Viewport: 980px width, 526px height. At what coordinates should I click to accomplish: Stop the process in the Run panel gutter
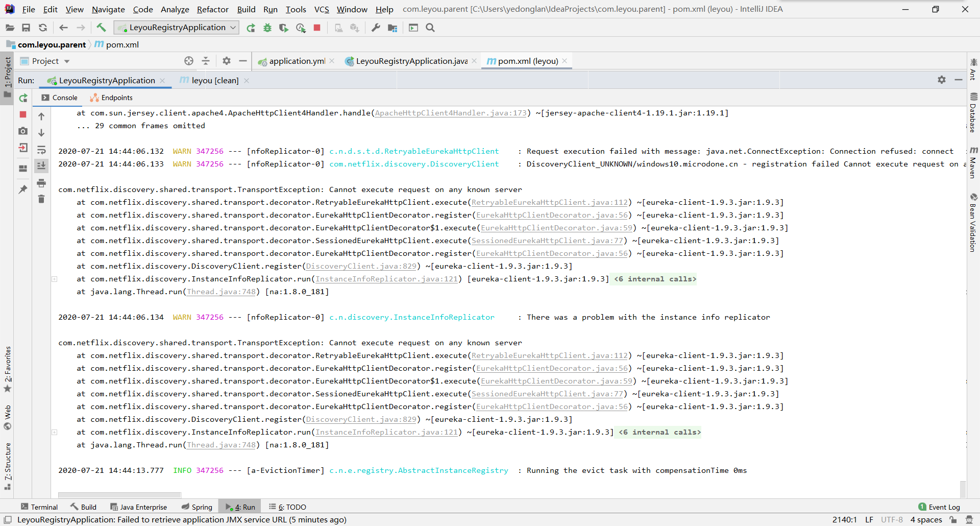point(23,114)
